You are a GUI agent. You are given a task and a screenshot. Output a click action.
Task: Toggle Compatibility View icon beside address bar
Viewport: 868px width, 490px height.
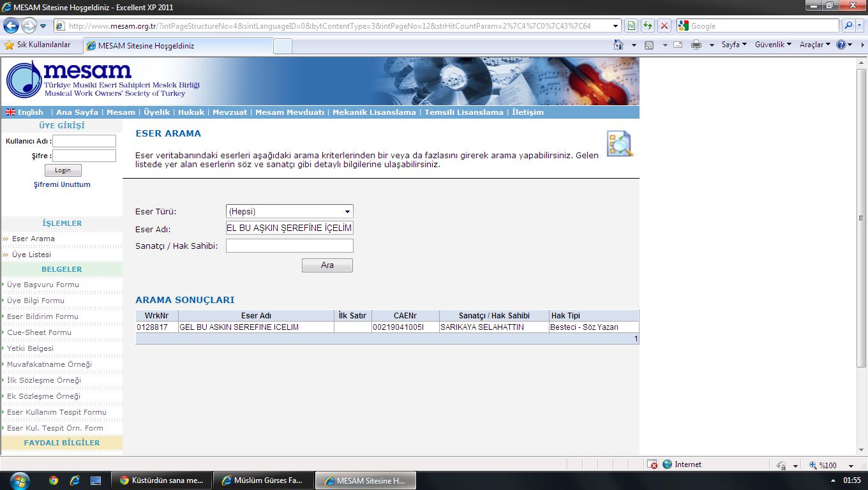click(631, 26)
